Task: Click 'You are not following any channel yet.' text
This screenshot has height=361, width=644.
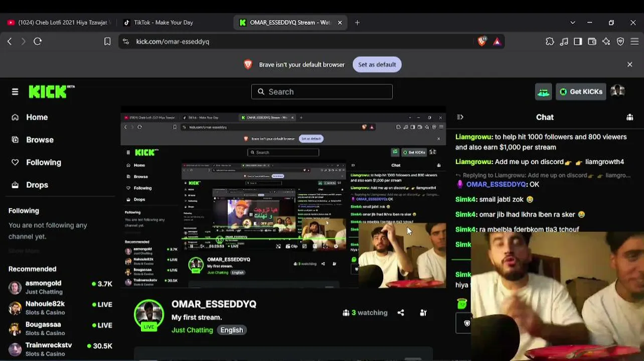Action: pyautogui.click(x=48, y=231)
